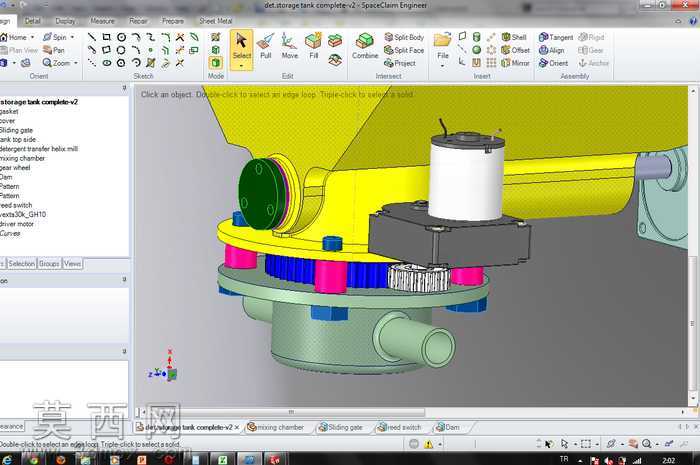Close det.storage tank complete-v2 document tab
The width and height of the screenshot is (700, 465).
[237, 427]
